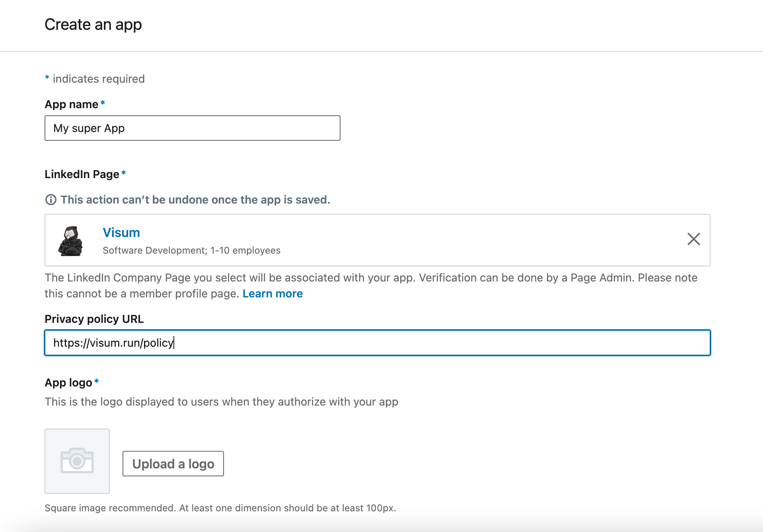Click the Square image recommended hint text

pyautogui.click(x=220, y=508)
